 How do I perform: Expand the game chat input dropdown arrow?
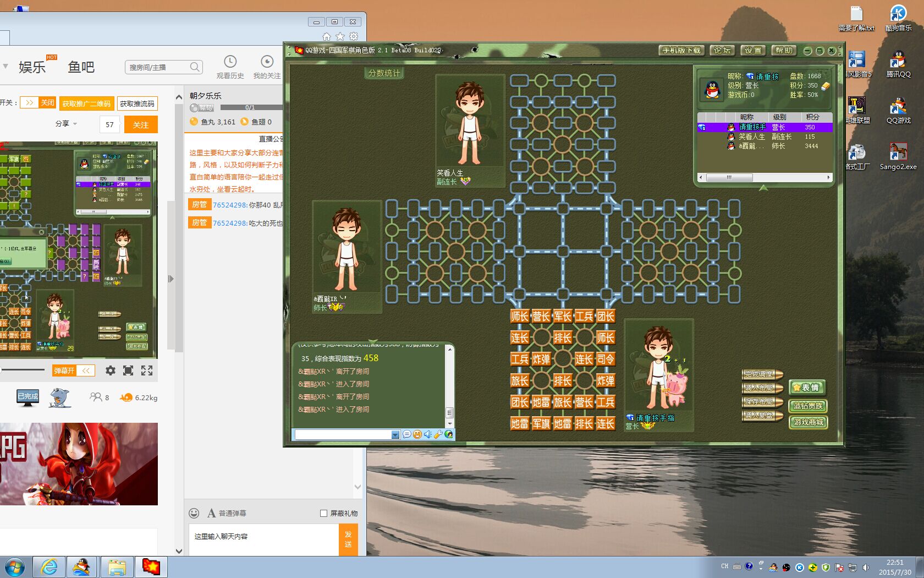tap(395, 435)
